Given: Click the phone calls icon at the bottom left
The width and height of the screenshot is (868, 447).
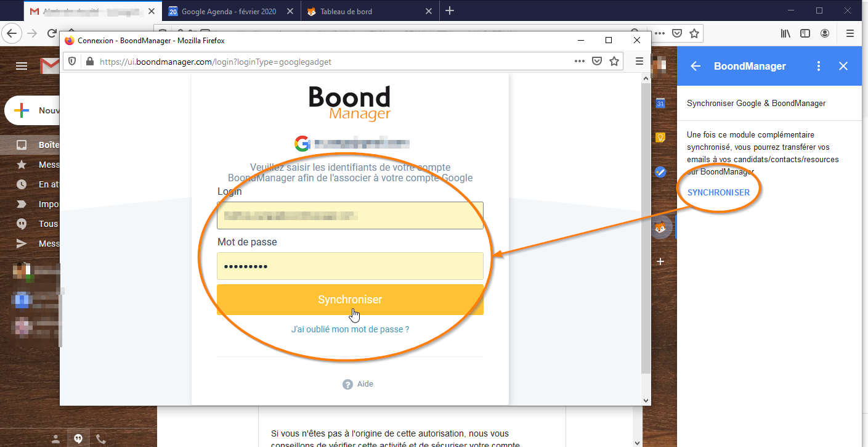Looking at the screenshot, I should point(101,439).
